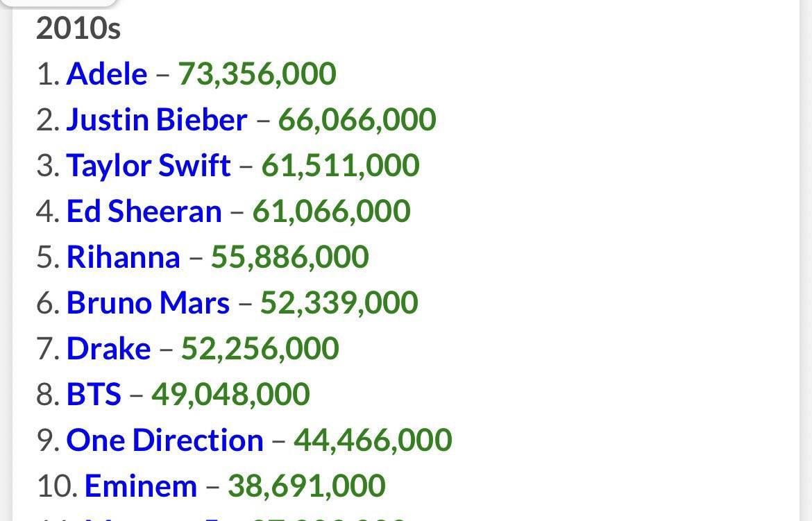Select the Ed Sheeran link
This screenshot has width=812, height=521.
coord(144,211)
